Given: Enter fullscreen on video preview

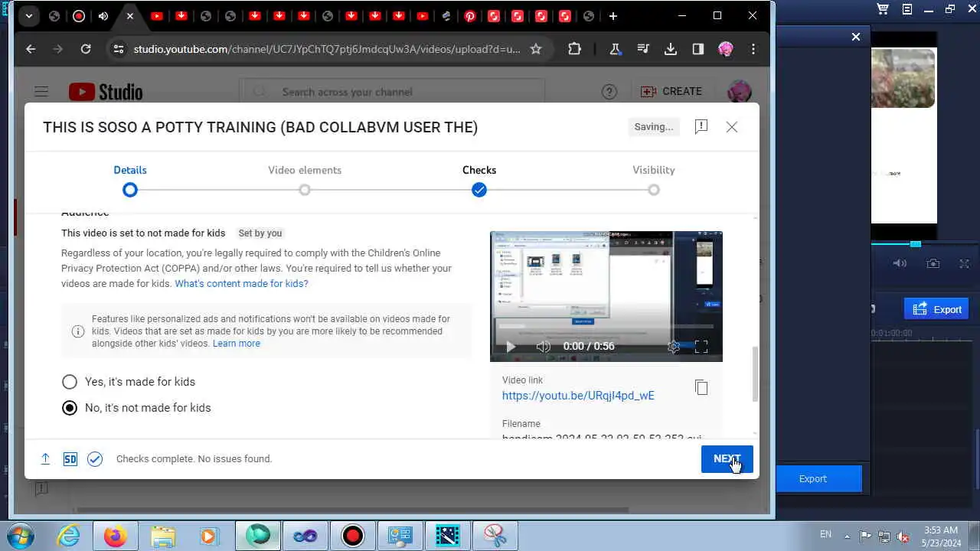Looking at the screenshot, I should [701, 347].
